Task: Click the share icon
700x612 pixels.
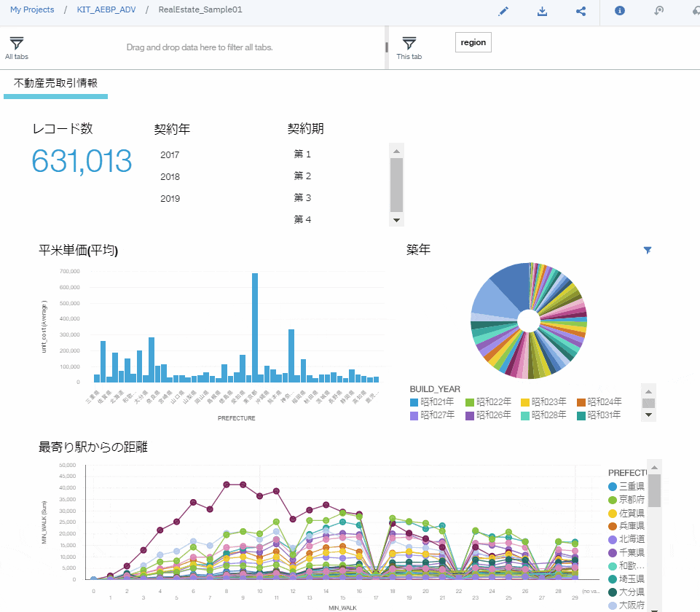Action: click(x=581, y=11)
